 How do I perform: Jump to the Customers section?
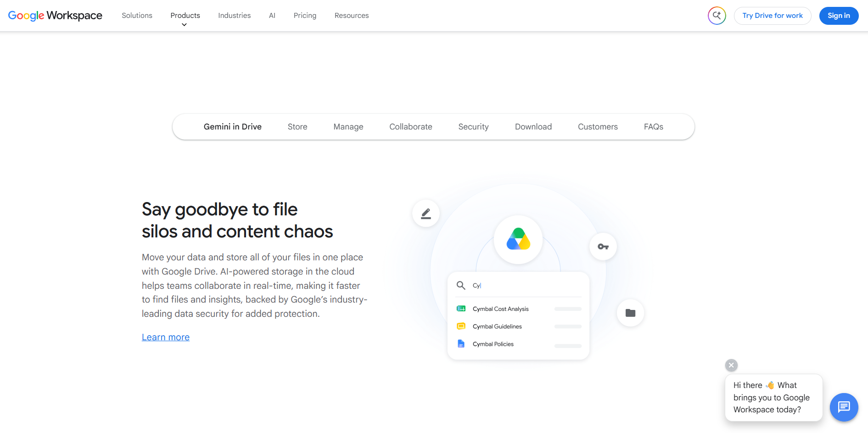coord(598,127)
